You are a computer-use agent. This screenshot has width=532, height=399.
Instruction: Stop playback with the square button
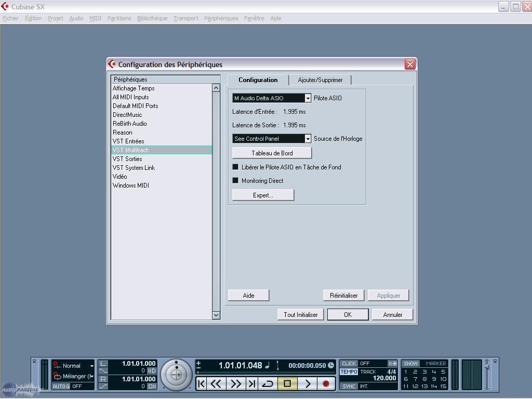[287, 384]
